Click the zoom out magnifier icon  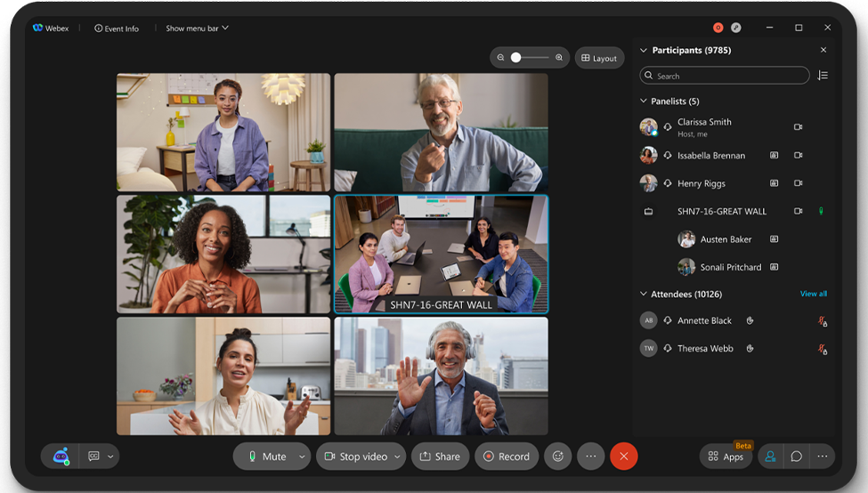click(x=500, y=58)
